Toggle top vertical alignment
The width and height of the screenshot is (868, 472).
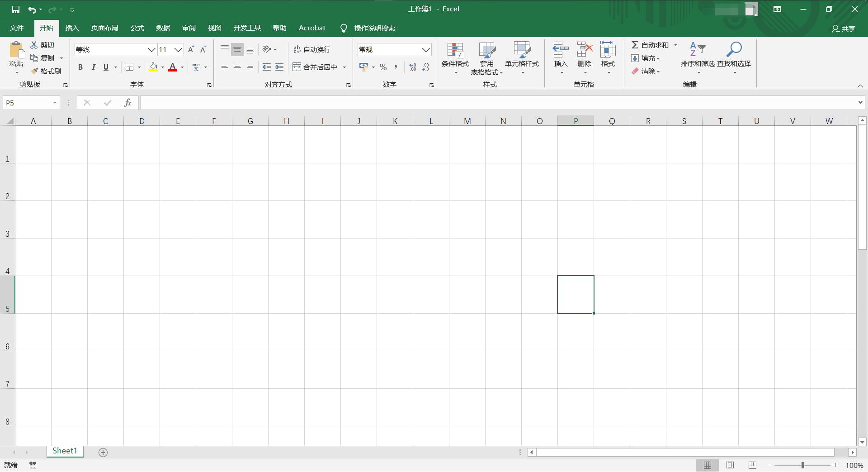[224, 49]
